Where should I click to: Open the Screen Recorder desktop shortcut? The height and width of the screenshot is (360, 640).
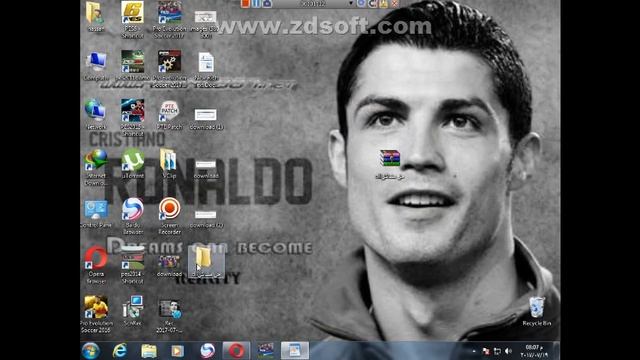169,216
